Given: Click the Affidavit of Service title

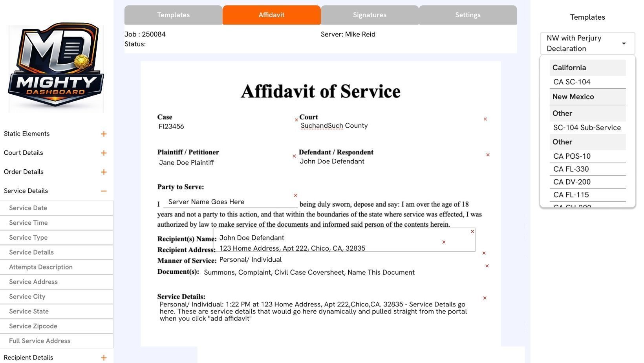Looking at the screenshot, I should point(320,91).
